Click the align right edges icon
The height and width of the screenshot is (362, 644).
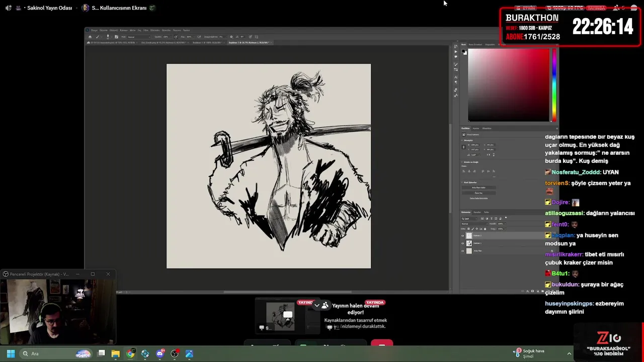(474, 171)
